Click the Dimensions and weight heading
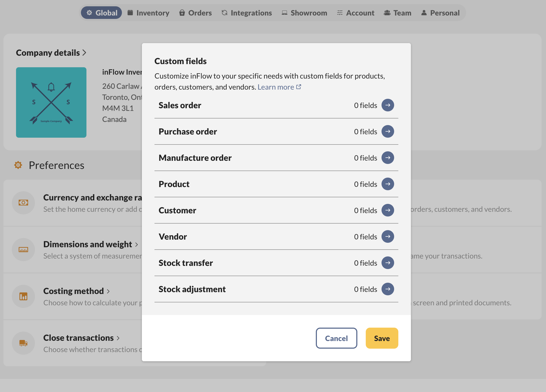 coord(87,244)
